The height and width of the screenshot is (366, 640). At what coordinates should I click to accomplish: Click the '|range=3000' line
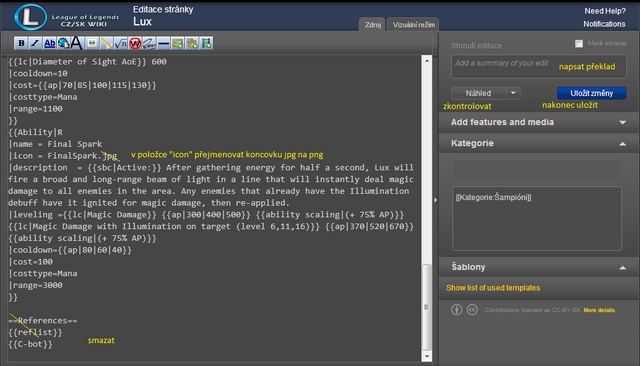(x=36, y=285)
